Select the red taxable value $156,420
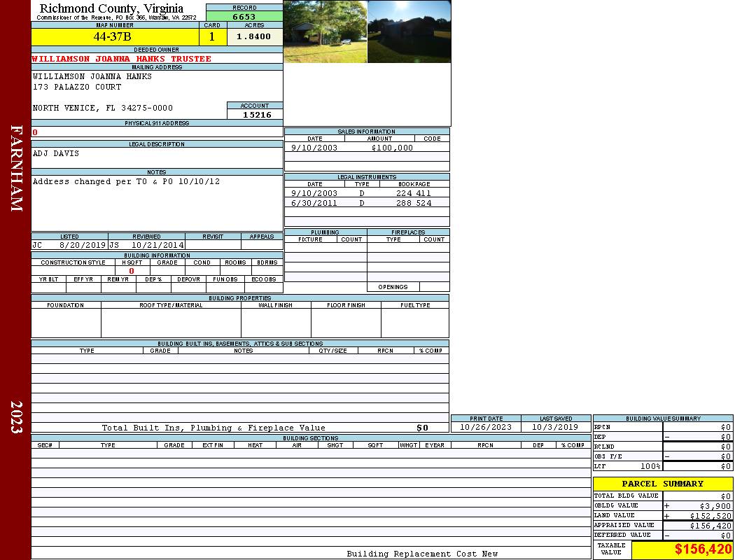 pyautogui.click(x=703, y=549)
